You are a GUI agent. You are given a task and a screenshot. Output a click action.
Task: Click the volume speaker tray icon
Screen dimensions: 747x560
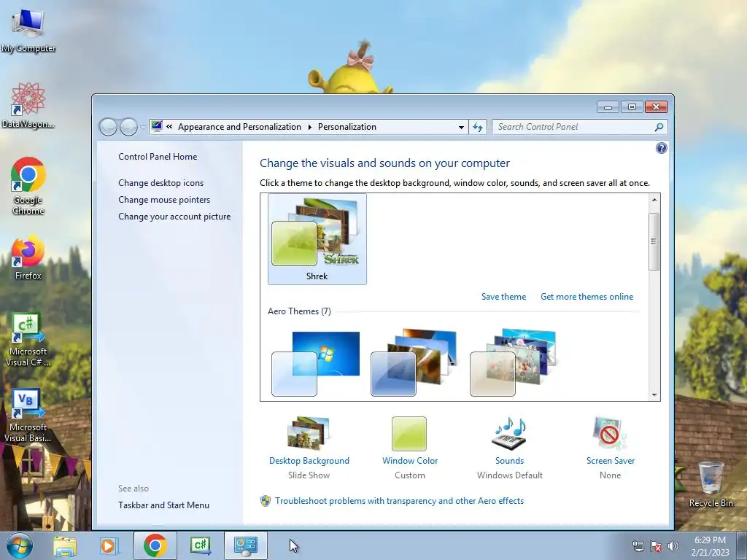tap(673, 546)
